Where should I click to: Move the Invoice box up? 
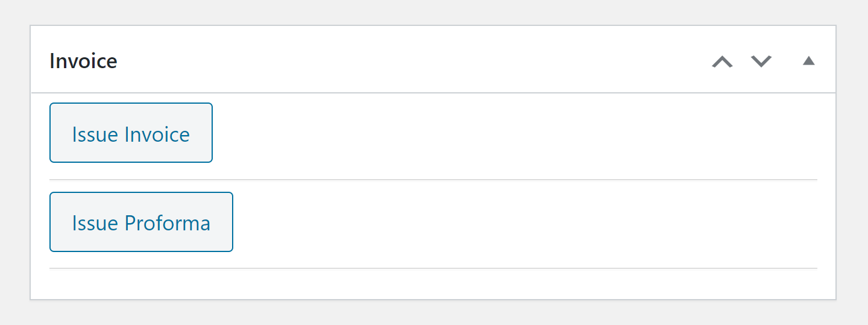click(x=722, y=61)
